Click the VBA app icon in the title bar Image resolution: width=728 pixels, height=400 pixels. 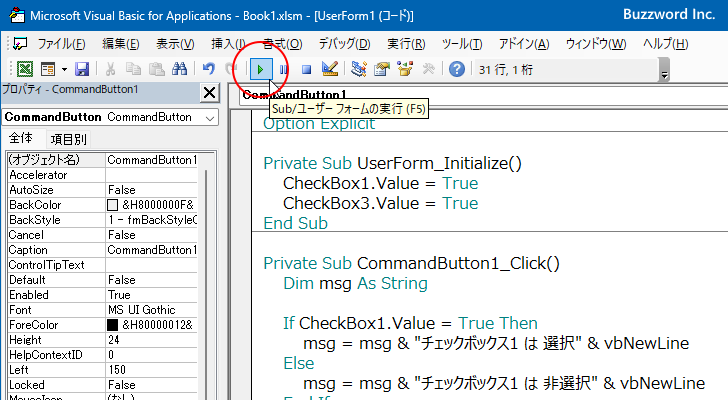(x=17, y=15)
